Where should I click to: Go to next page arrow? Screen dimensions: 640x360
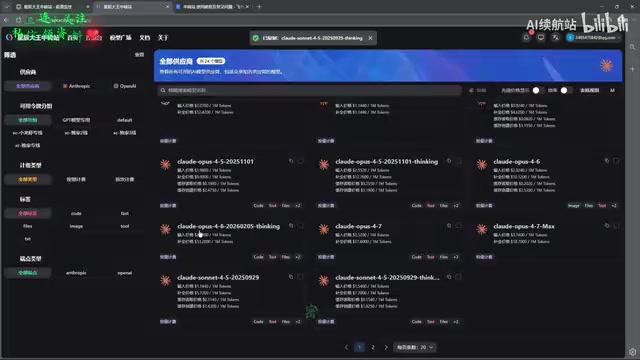pos(386,347)
